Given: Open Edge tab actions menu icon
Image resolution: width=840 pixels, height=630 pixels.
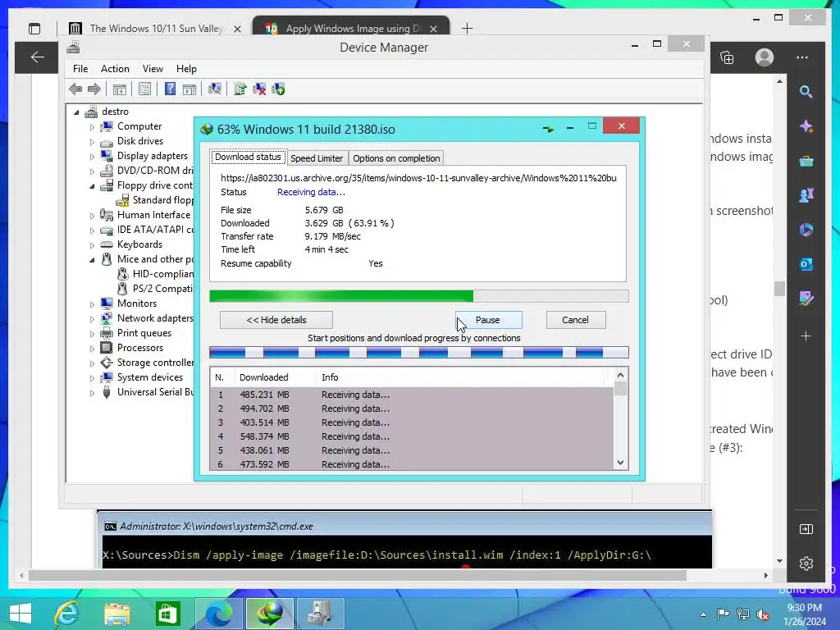Looking at the screenshot, I should [x=34, y=29].
